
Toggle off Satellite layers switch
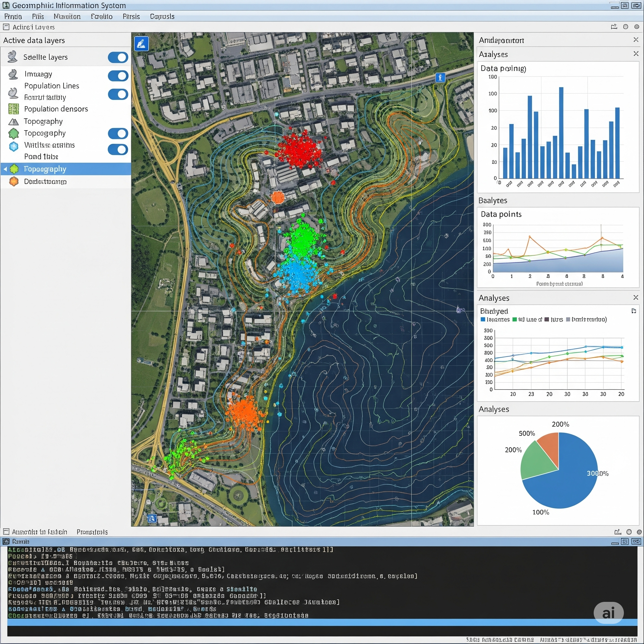click(118, 57)
